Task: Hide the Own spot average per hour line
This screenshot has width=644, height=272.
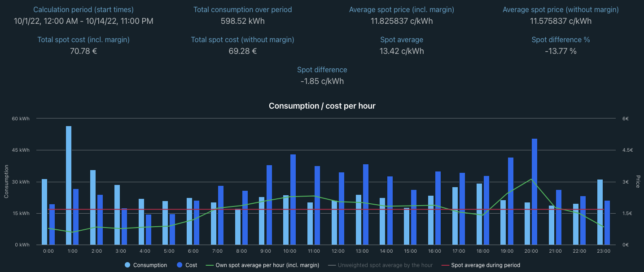Action: [x=263, y=265]
